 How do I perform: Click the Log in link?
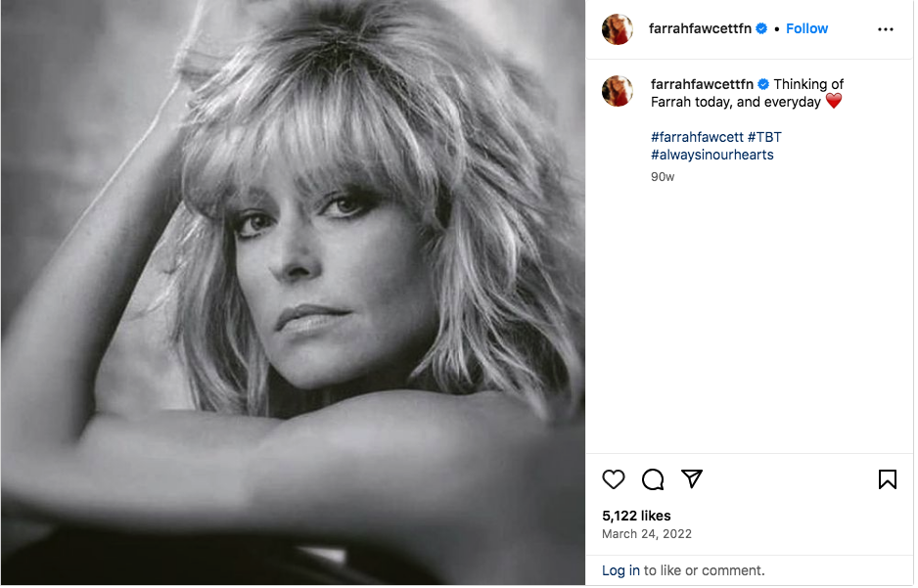coord(620,570)
